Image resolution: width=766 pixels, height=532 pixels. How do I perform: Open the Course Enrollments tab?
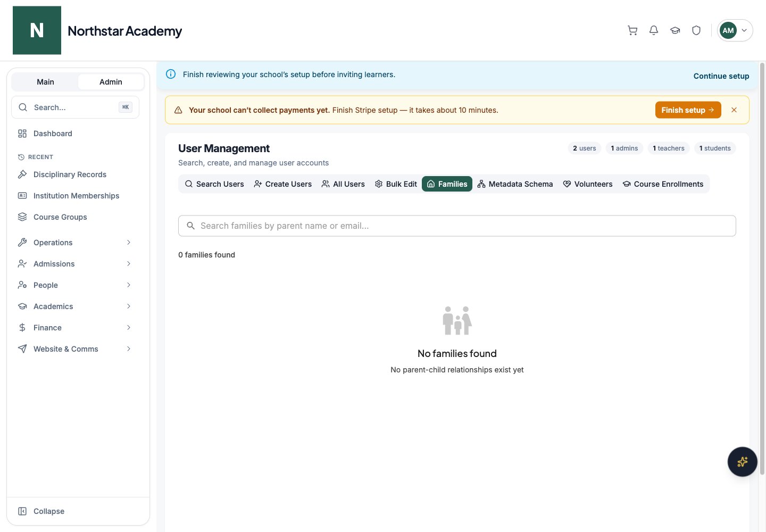pyautogui.click(x=663, y=184)
